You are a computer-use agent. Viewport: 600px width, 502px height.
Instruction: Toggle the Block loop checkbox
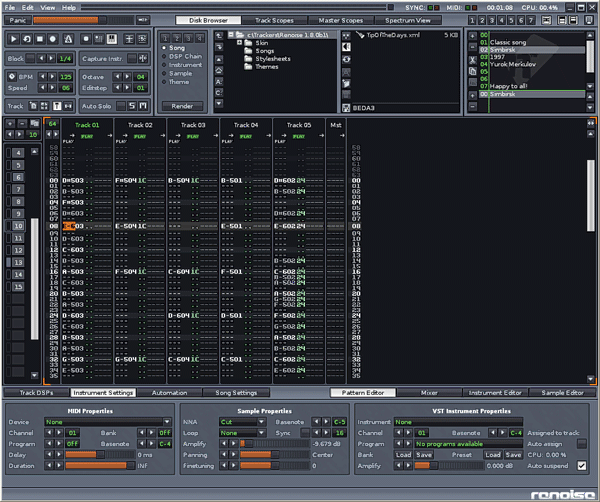[30, 59]
